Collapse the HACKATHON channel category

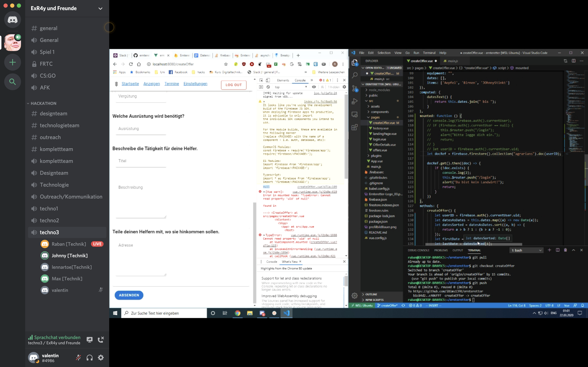pos(43,103)
